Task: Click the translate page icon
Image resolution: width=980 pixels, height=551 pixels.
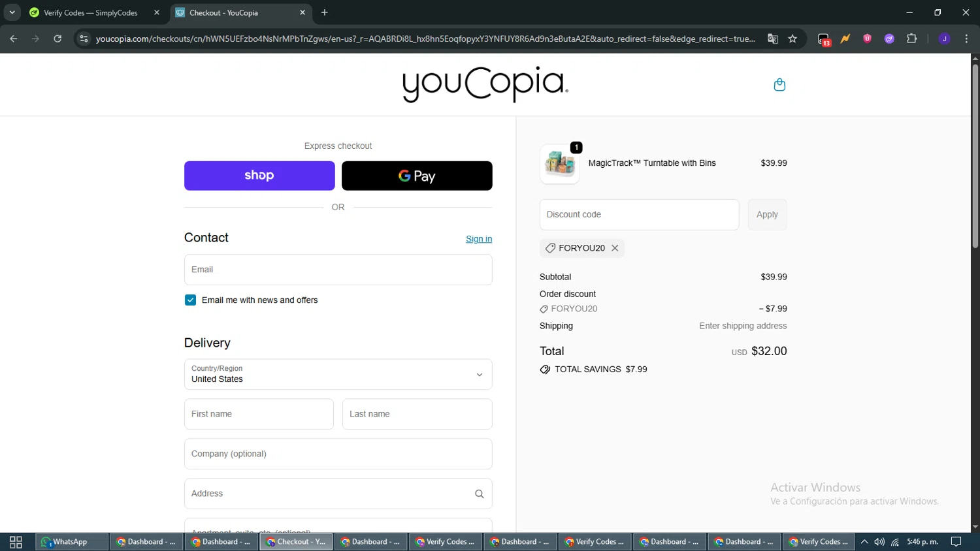Action: pos(773,39)
